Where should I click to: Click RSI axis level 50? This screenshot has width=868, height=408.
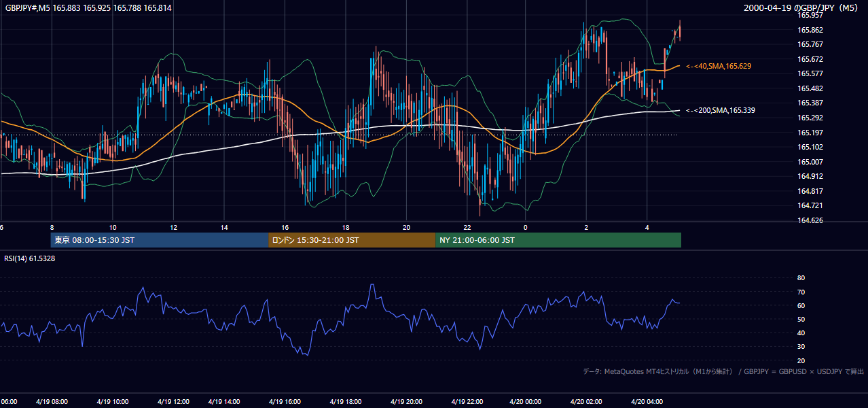(801, 320)
